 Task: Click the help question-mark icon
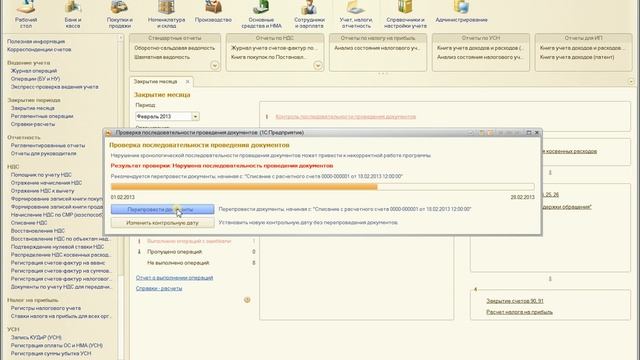pos(247,300)
